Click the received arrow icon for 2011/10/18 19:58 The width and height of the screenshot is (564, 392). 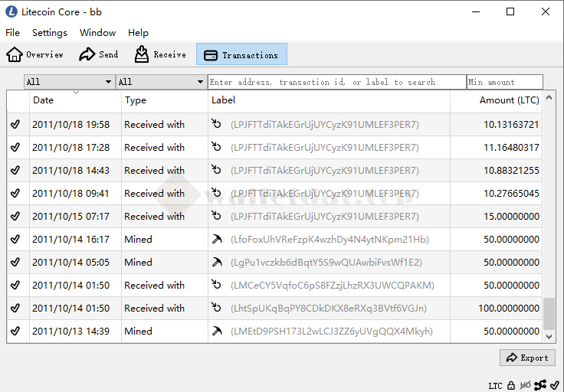click(x=216, y=125)
